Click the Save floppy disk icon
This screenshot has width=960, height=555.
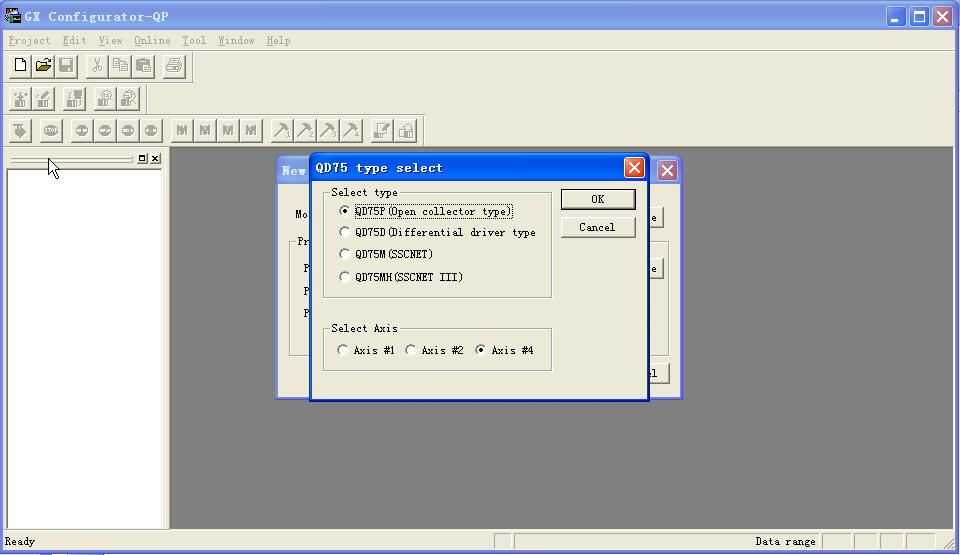66,66
